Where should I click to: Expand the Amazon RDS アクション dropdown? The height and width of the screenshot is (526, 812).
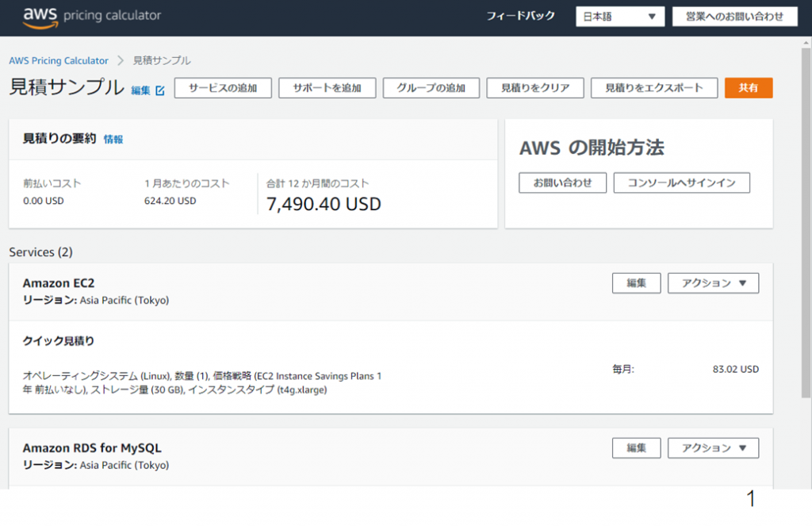713,448
